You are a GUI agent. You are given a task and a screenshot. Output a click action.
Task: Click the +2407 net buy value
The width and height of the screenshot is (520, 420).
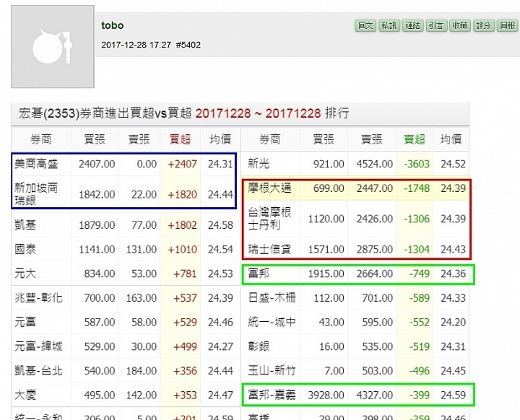[182, 164]
